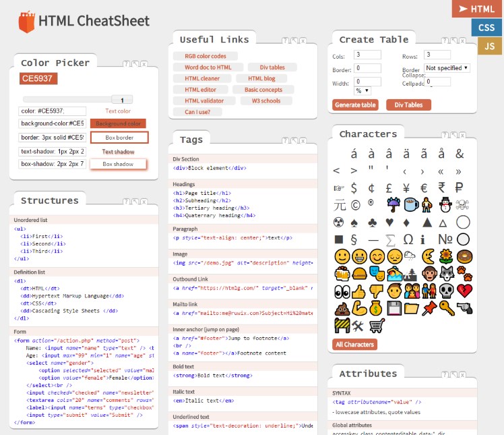This screenshot has width=504, height=435.
Task: Click the Generate table button
Action: coord(355,105)
